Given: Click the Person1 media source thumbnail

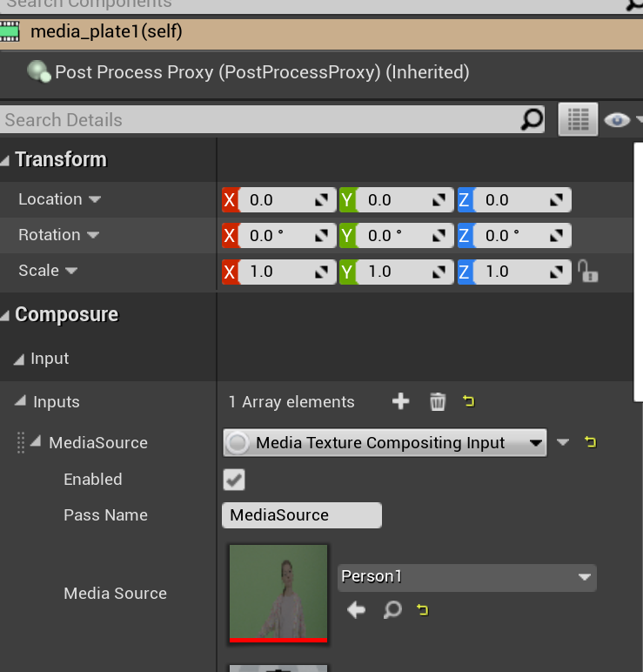Looking at the screenshot, I should tap(278, 592).
